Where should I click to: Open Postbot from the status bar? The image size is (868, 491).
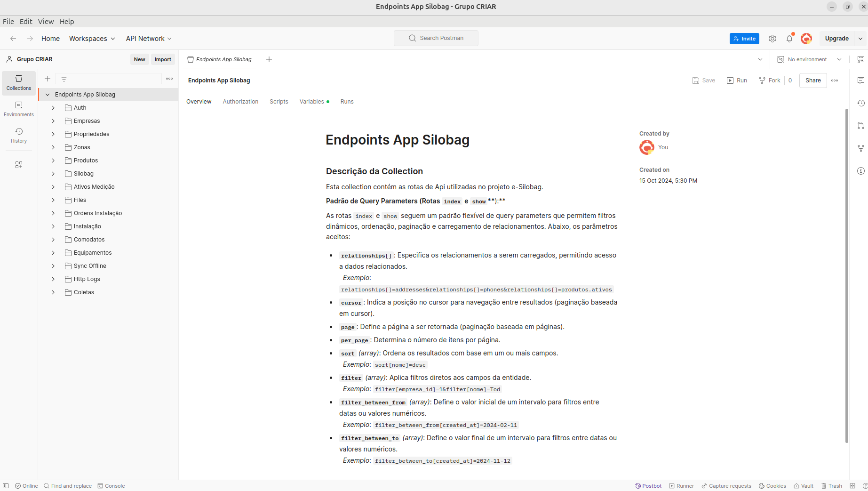(648, 486)
